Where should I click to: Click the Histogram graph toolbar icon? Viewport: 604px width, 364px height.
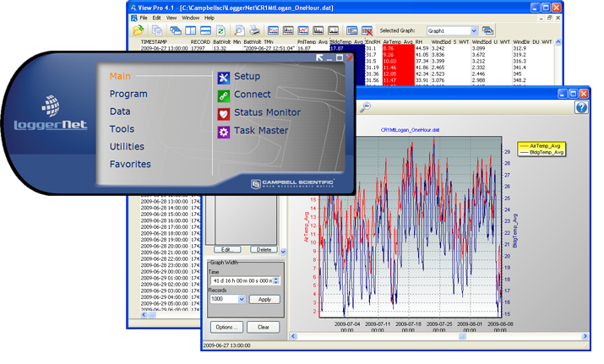(288, 30)
